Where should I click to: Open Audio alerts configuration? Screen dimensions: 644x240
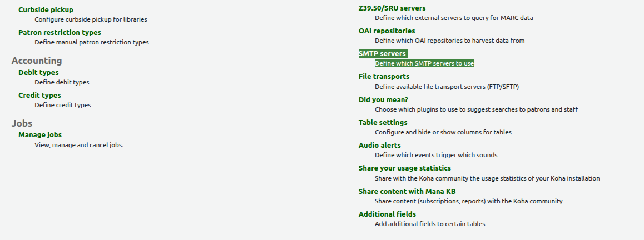(x=379, y=145)
